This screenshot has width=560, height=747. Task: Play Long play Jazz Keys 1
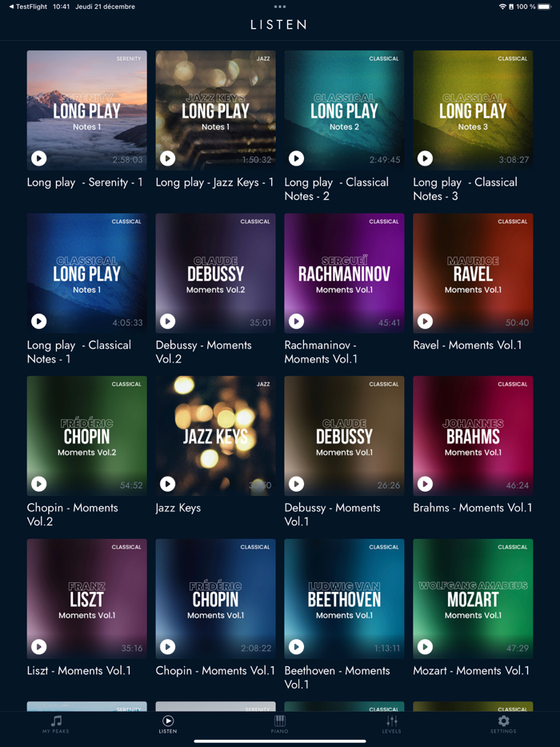point(168,158)
